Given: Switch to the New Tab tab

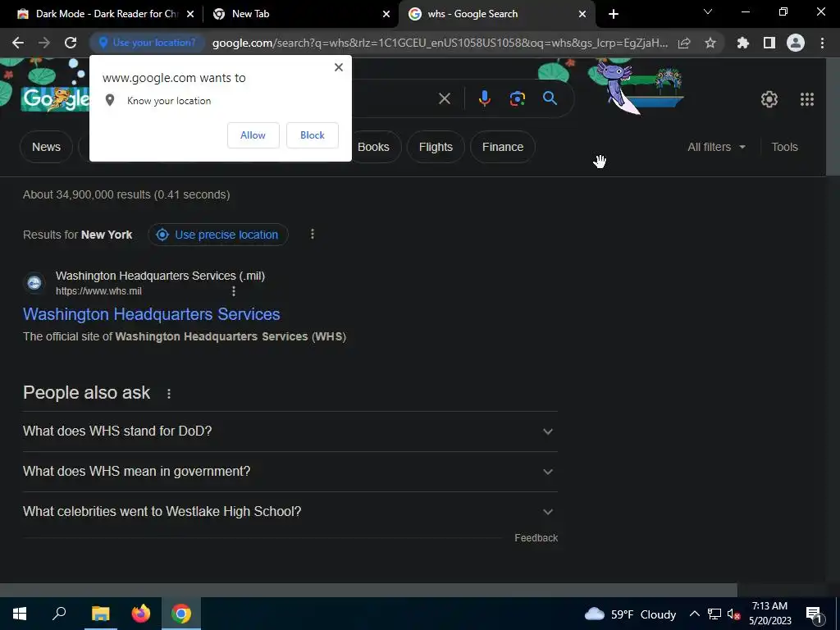Looking at the screenshot, I should [x=300, y=14].
